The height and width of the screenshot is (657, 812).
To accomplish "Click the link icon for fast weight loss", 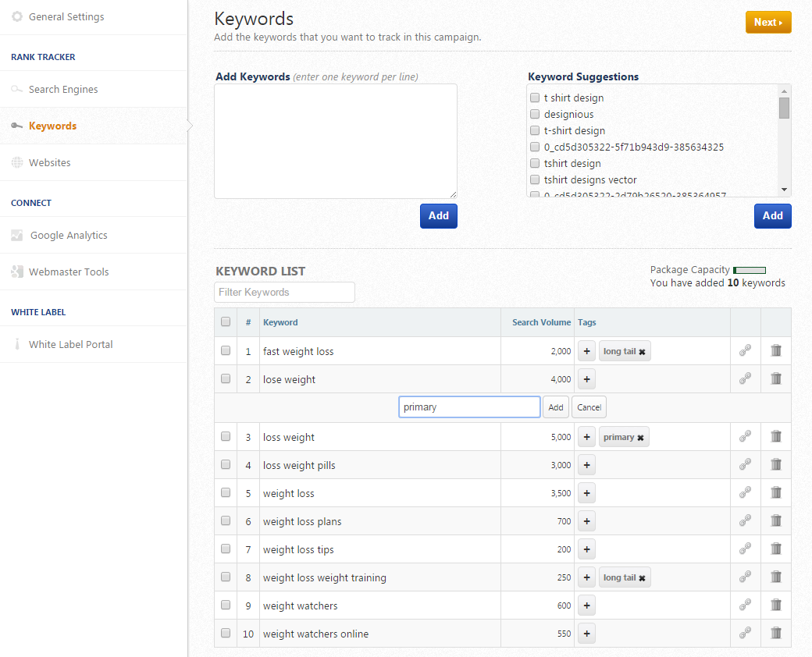I will pyautogui.click(x=745, y=351).
